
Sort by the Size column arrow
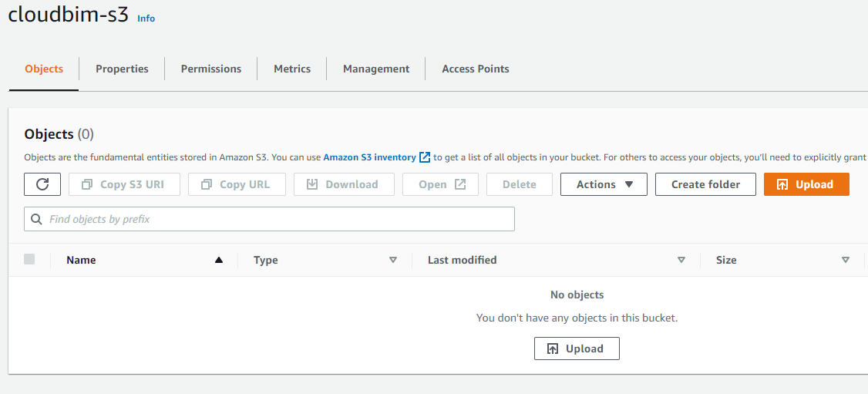(846, 260)
